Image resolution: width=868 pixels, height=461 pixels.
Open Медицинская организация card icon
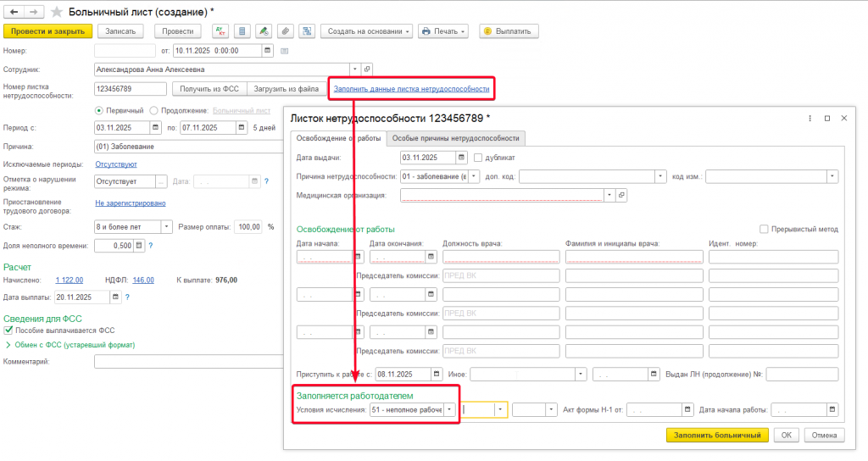click(x=621, y=196)
